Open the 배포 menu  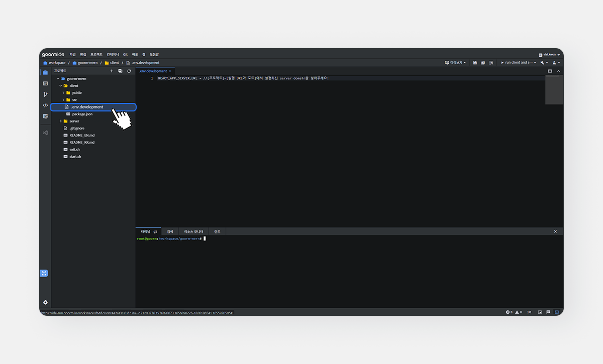point(135,54)
